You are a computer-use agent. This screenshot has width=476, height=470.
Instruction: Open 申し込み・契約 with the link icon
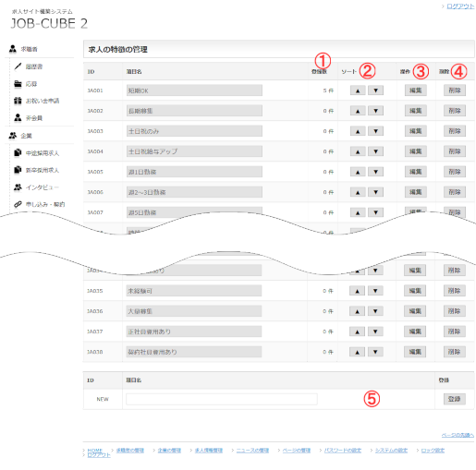(45, 204)
